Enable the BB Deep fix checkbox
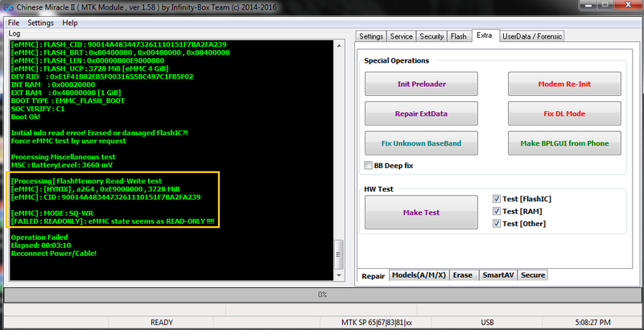 (368, 166)
